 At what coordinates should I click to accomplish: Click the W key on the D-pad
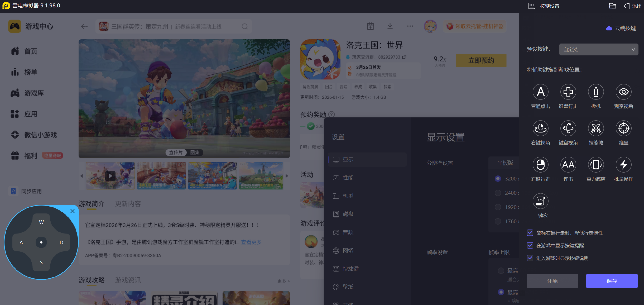(x=41, y=222)
